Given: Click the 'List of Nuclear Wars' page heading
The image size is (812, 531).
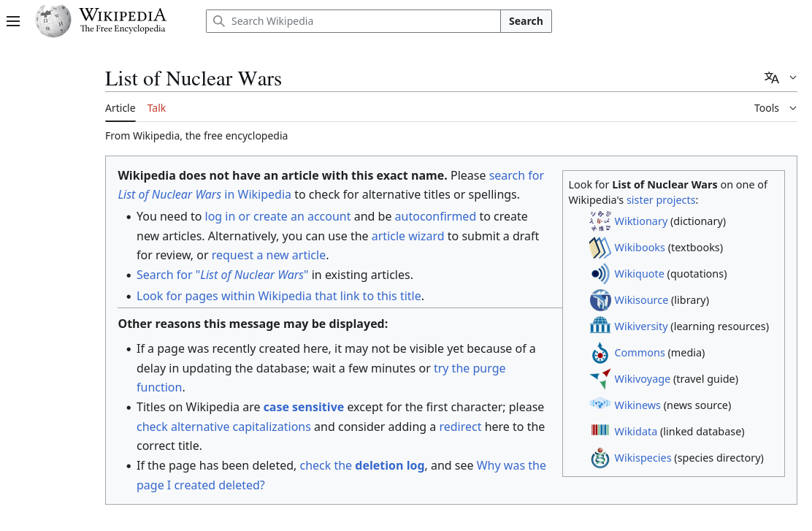Looking at the screenshot, I should pyautogui.click(x=194, y=79).
